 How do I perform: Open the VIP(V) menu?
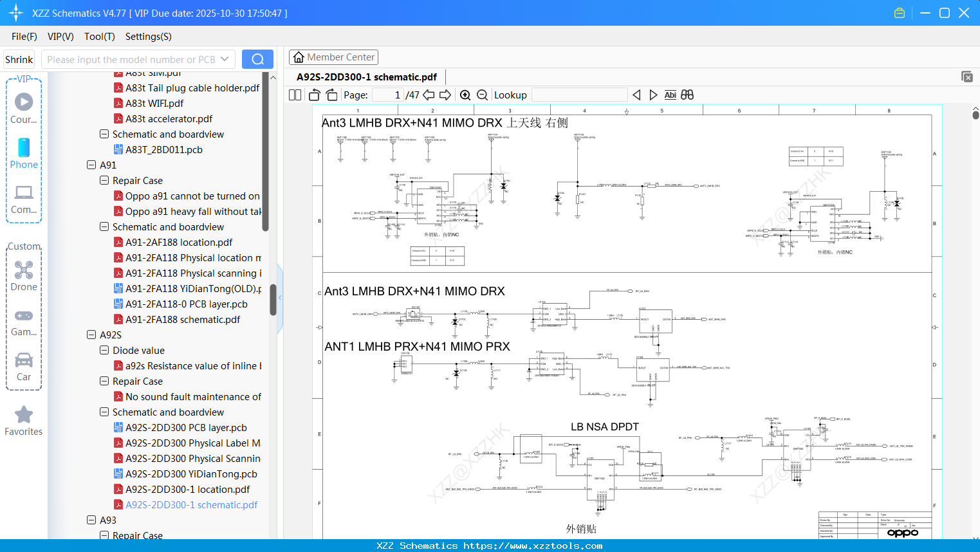click(x=60, y=37)
